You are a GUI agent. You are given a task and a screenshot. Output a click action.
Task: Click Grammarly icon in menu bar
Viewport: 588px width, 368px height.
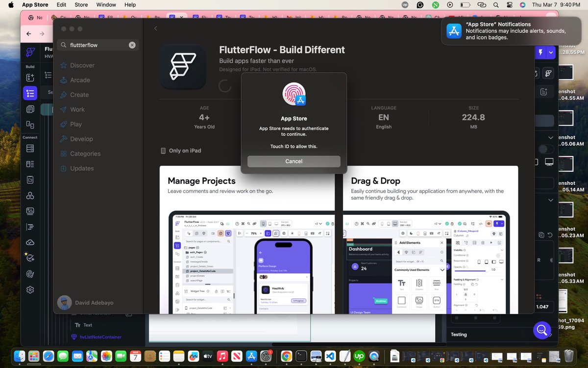click(420, 4)
